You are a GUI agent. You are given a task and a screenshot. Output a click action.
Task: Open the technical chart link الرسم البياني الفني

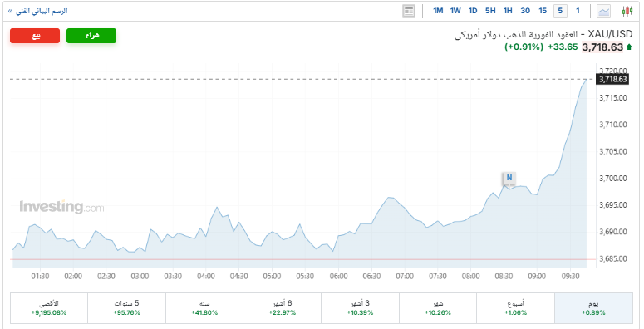point(37,11)
